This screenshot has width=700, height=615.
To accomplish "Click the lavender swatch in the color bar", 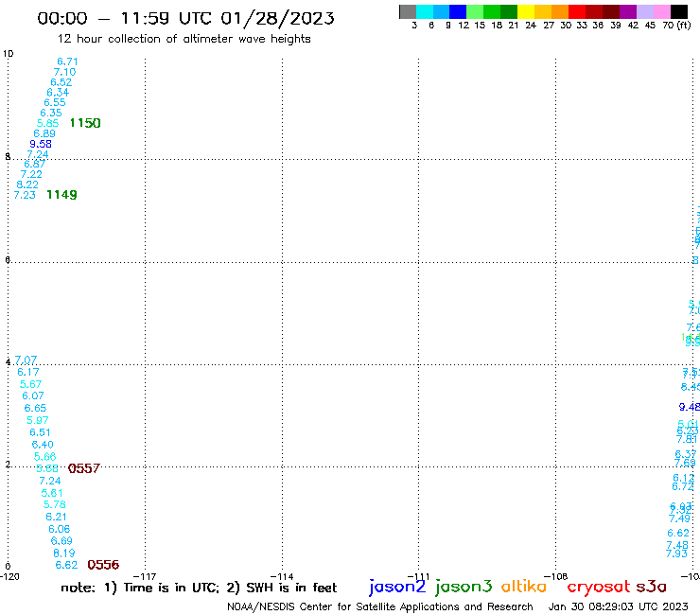I will click(x=644, y=11).
